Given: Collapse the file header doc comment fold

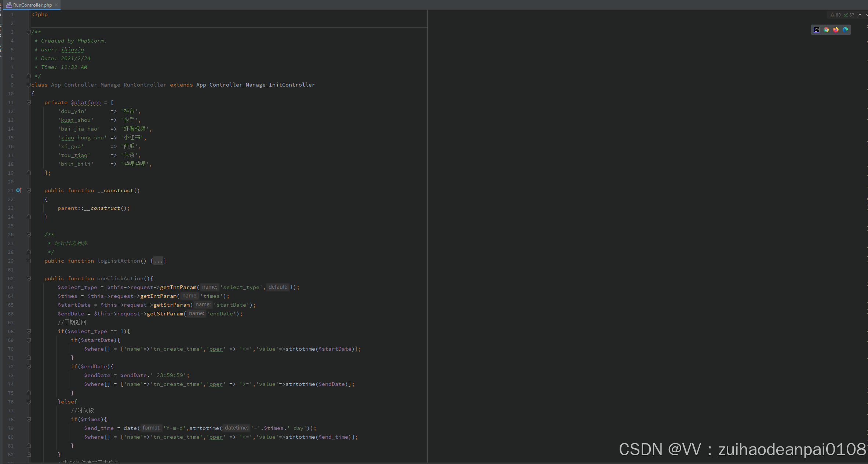Looking at the screenshot, I should tap(29, 32).
